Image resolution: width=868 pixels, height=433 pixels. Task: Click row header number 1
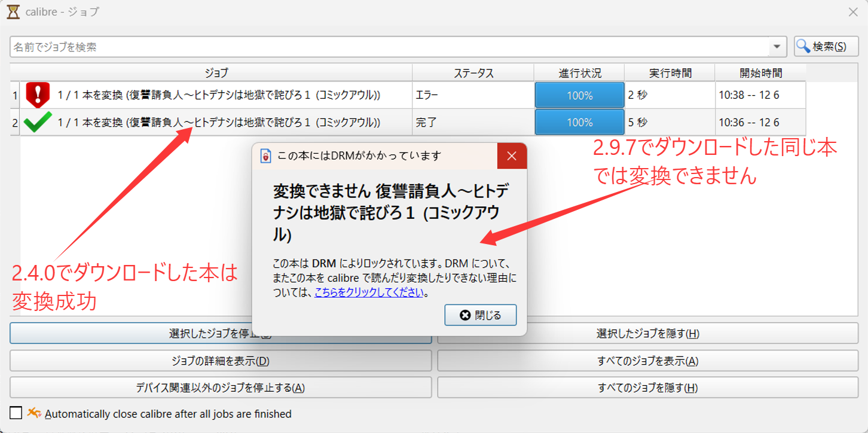click(15, 95)
